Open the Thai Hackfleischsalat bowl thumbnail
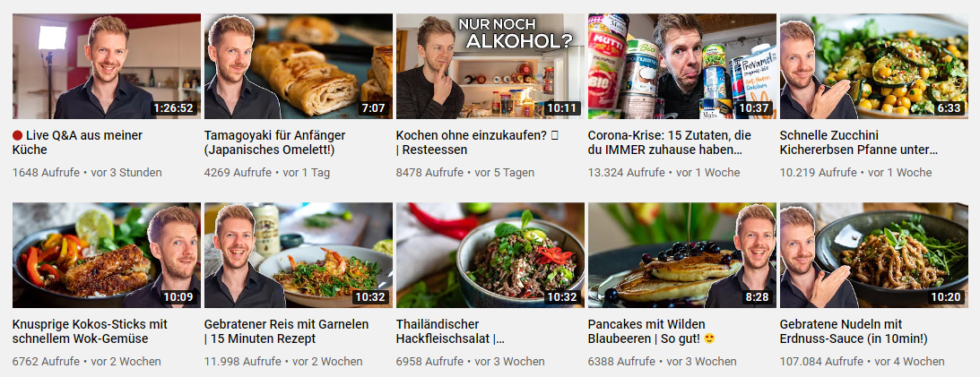This screenshot has width=980, height=377. 490,255
